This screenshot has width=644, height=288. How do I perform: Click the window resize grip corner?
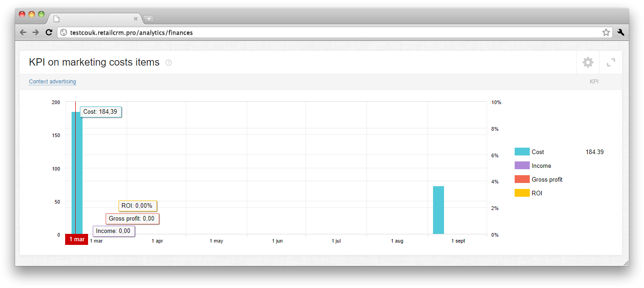(626, 263)
